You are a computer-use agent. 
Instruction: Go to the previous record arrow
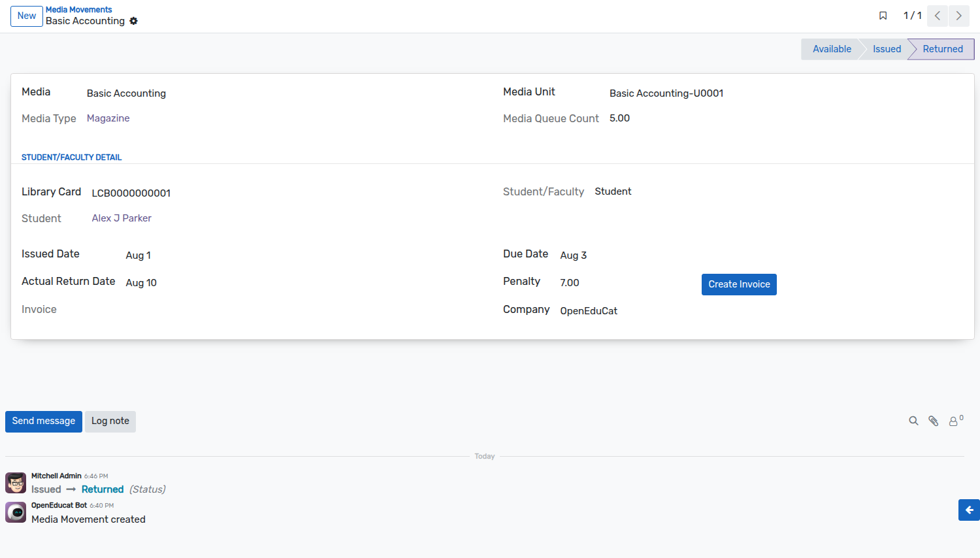[938, 16]
